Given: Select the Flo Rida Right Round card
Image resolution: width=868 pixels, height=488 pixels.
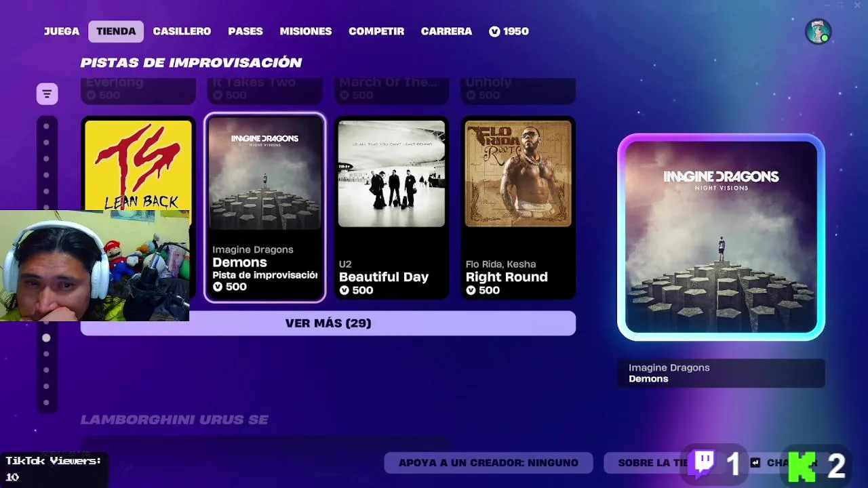Looking at the screenshot, I should 518,207.
